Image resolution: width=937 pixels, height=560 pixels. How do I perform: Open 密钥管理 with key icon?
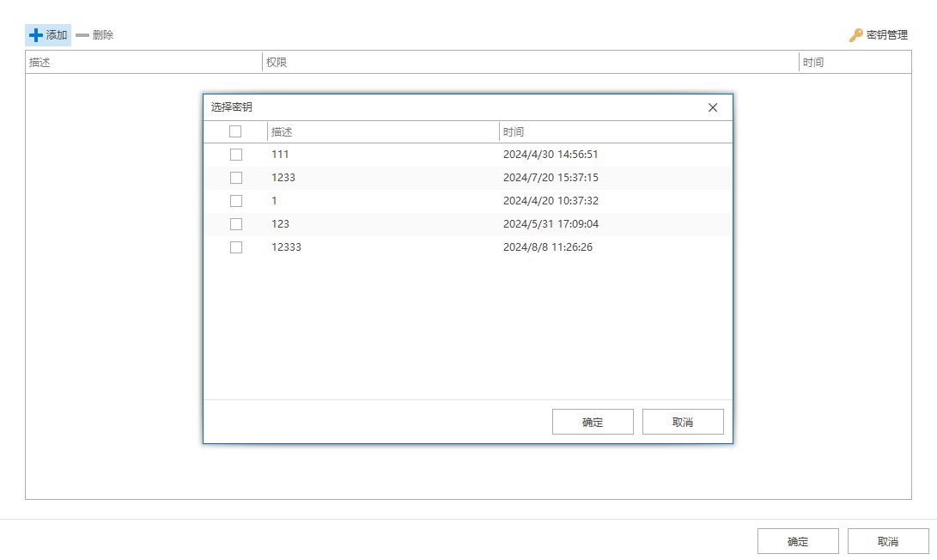coord(879,35)
